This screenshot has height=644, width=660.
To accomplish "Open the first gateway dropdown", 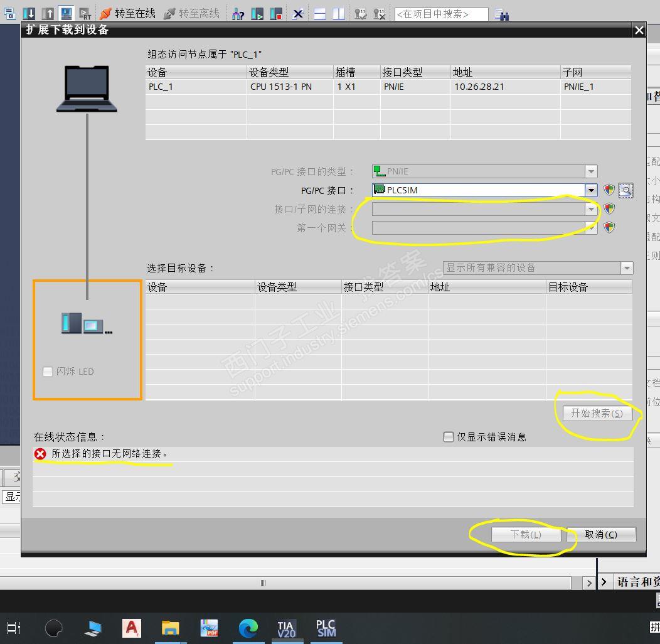I will coord(591,228).
